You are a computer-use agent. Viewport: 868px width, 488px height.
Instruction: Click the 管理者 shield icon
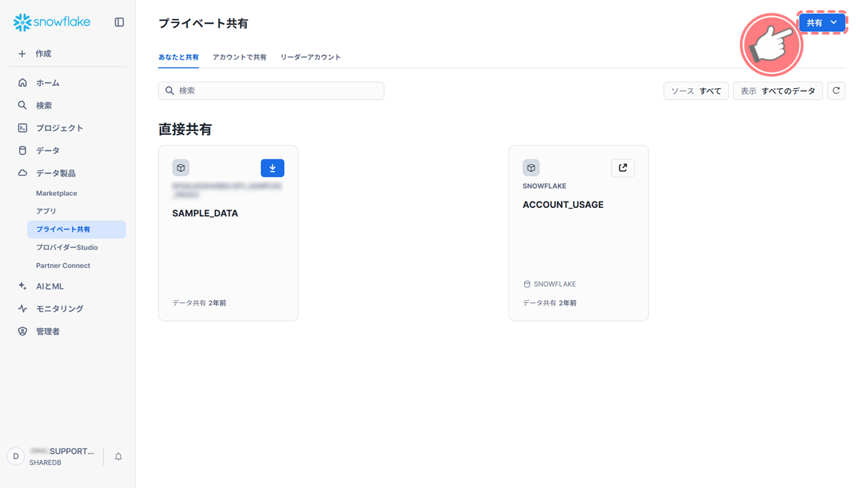coord(22,331)
